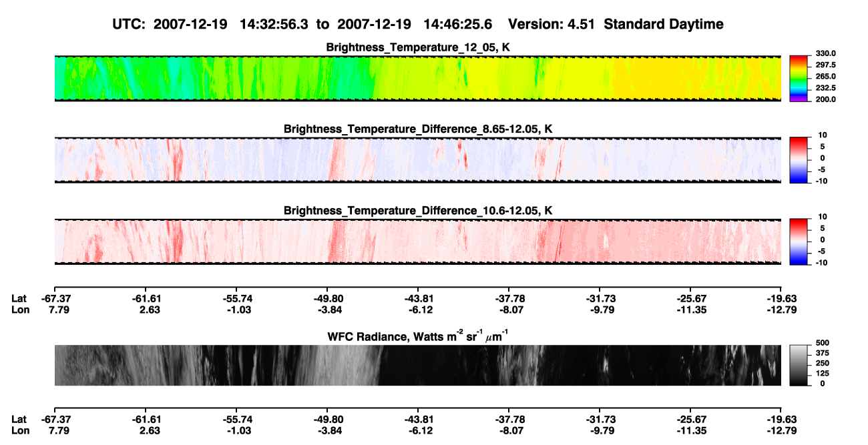The width and height of the screenshot is (868, 445).
Task: Click latitude -31.73 on the bottom axis below WFC strip
Action: tap(600, 419)
